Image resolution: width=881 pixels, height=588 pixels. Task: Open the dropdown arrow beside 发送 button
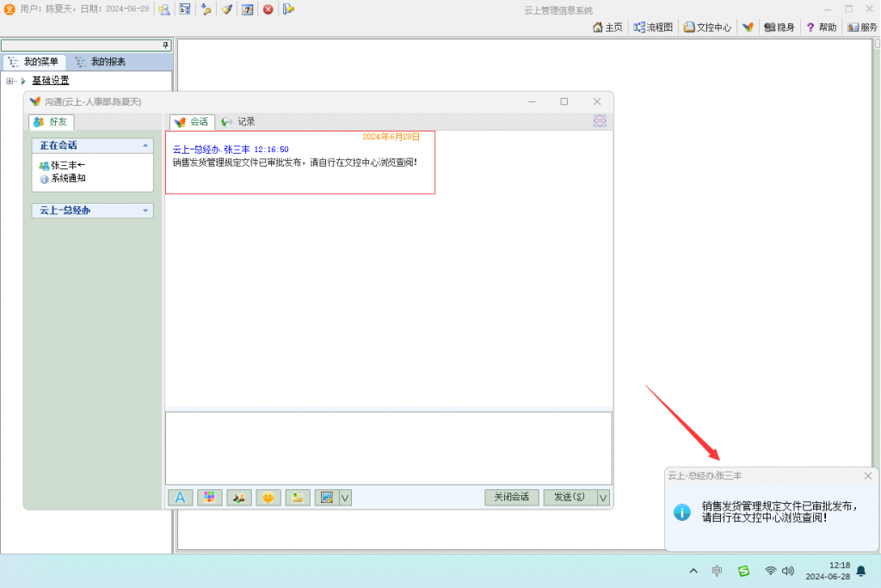point(603,498)
